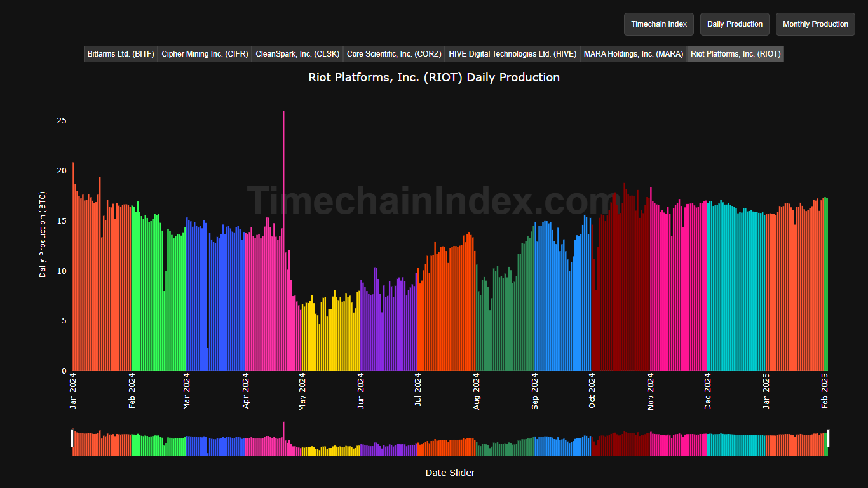Click the Feb 2025 axis label
The width and height of the screenshot is (868, 488).
coord(824,390)
